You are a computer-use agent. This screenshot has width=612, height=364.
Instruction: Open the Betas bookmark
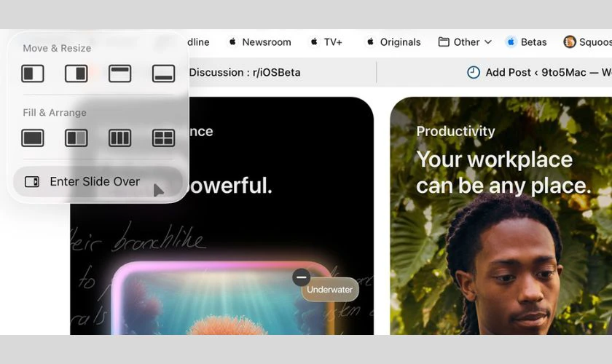526,42
